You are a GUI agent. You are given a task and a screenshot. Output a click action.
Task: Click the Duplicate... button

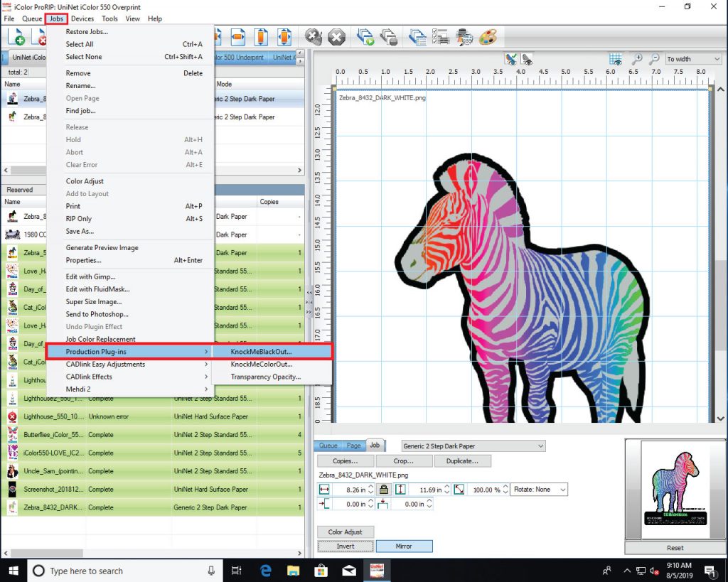(462, 461)
